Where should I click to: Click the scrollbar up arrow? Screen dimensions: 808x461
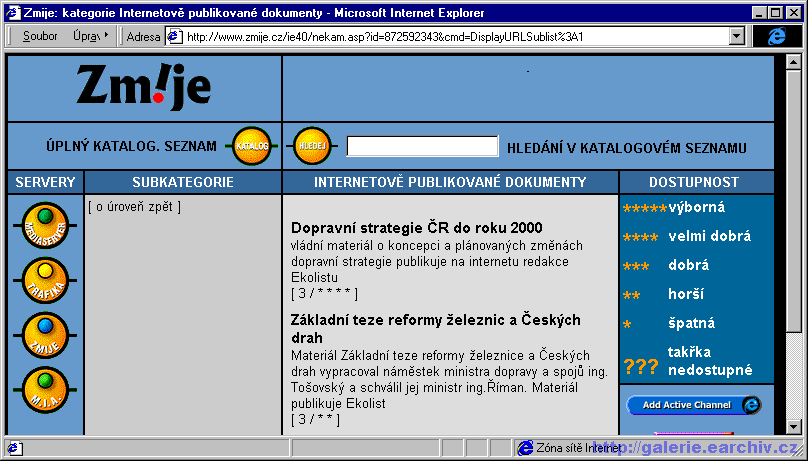pyautogui.click(x=793, y=62)
